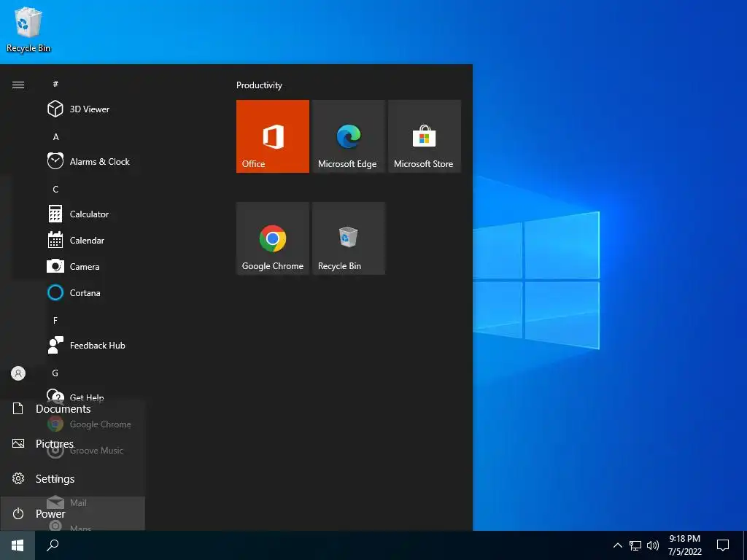Image resolution: width=747 pixels, height=560 pixels.
Task: Click the Windows Start button
Action: click(x=18, y=545)
